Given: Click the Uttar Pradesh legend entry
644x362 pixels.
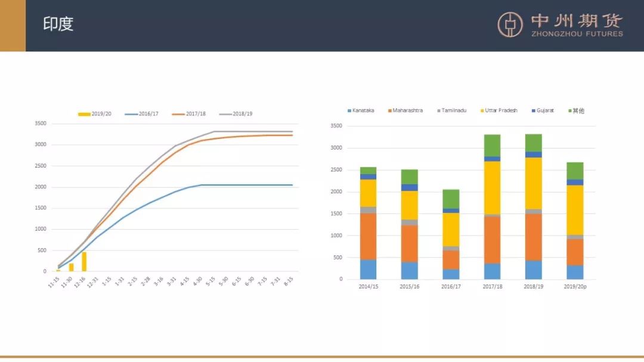Looking at the screenshot, I should (499, 110).
